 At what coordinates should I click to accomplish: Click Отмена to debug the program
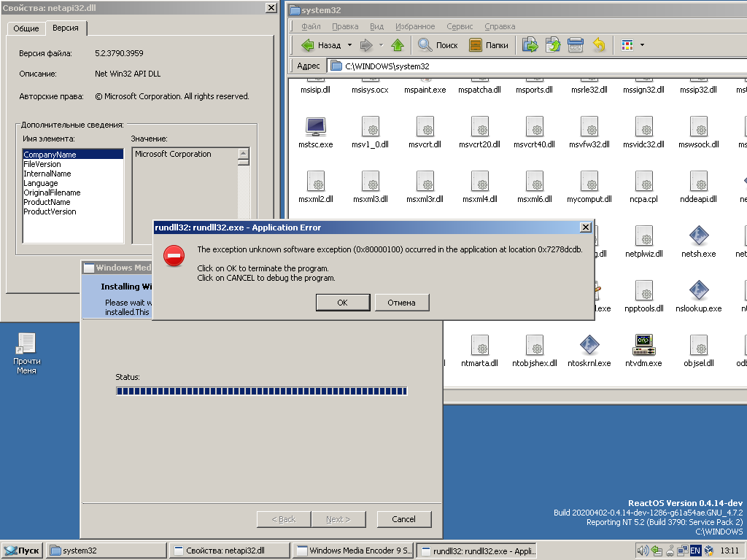402,303
